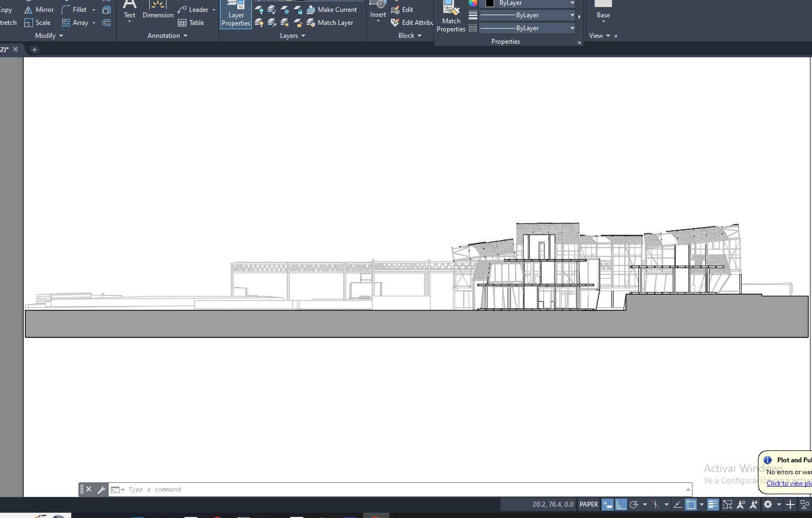Screen dimensions: 812x518
Task: Open command line customize wrench
Action: [101, 490]
